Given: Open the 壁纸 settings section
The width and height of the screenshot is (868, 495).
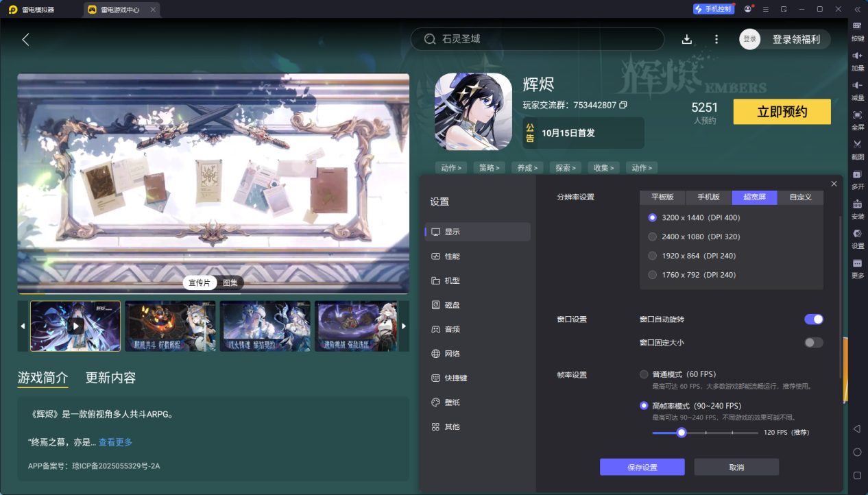Looking at the screenshot, I should point(478,402).
